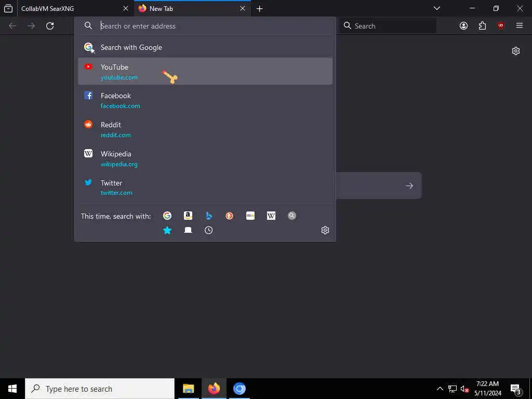532x399 pixels.
Task: Show hidden system tray icons
Action: [440, 389]
